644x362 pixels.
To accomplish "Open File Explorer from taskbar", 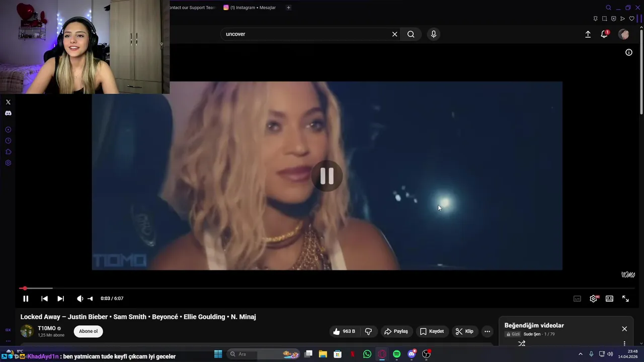I will click(323, 354).
